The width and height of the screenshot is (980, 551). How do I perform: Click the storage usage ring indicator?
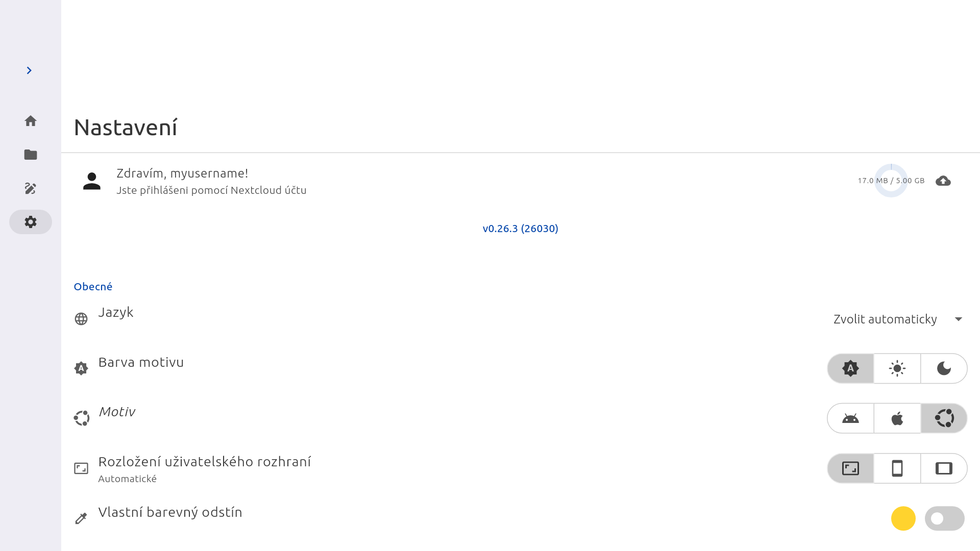coord(891,181)
